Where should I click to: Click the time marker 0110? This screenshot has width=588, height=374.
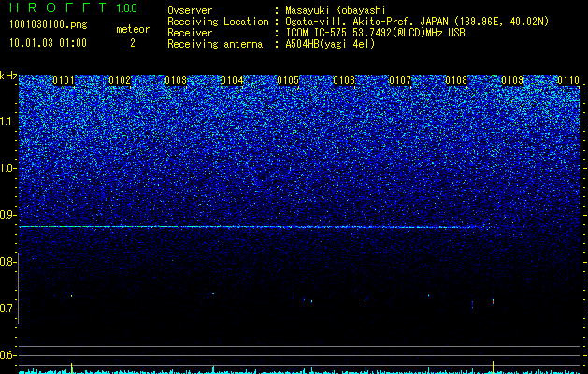(x=568, y=80)
